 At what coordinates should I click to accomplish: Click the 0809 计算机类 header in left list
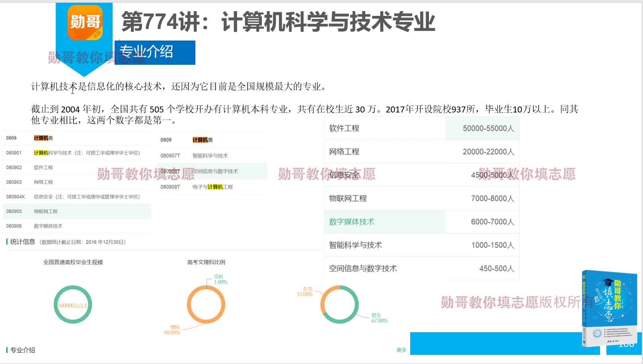point(77,138)
